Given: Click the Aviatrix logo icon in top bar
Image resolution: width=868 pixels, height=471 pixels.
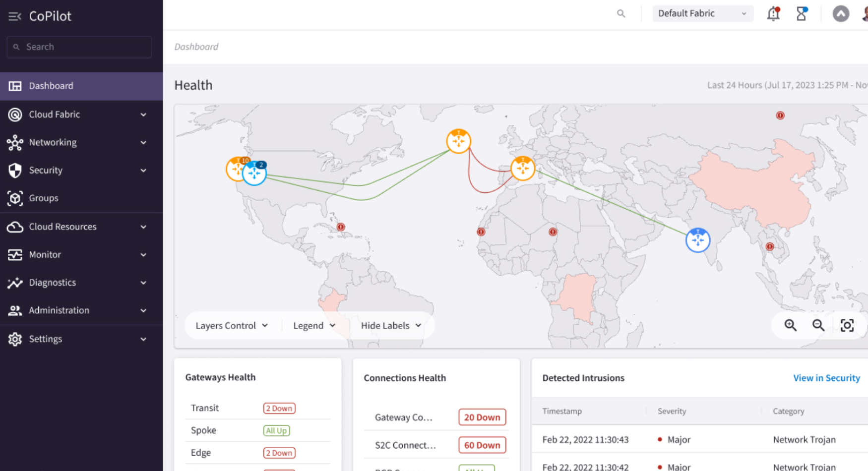Looking at the screenshot, I should click(840, 14).
